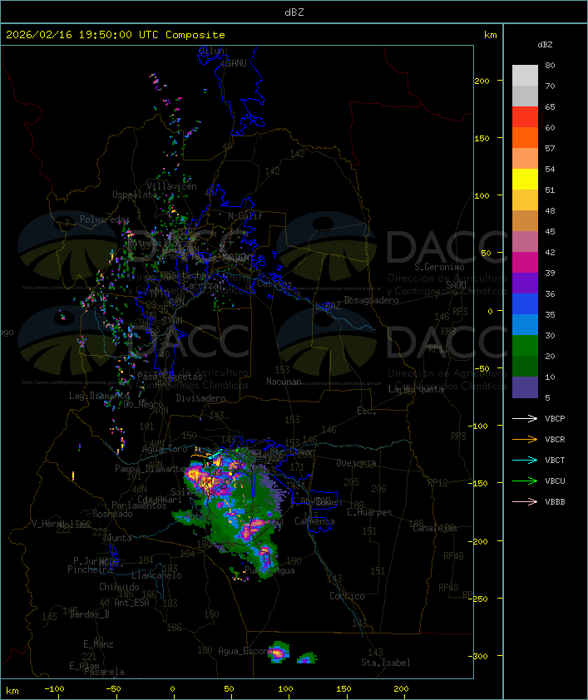Click the VBCP legend label
588x700 pixels.
point(555,419)
